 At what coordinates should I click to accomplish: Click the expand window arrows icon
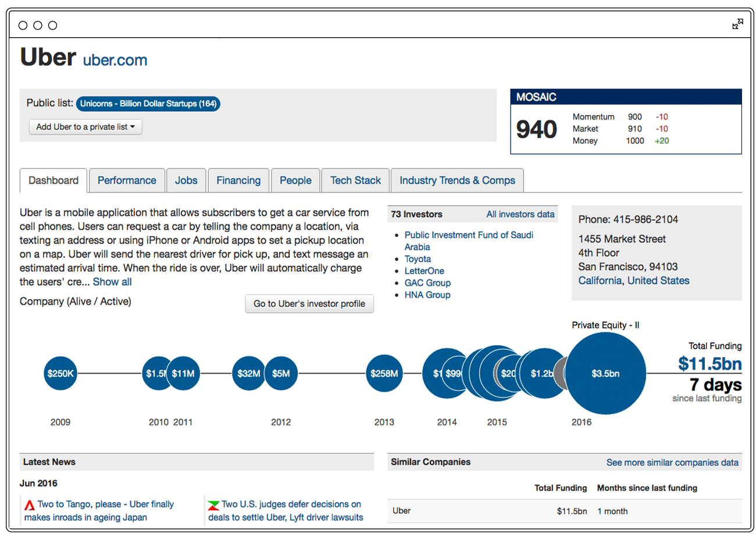(x=737, y=24)
